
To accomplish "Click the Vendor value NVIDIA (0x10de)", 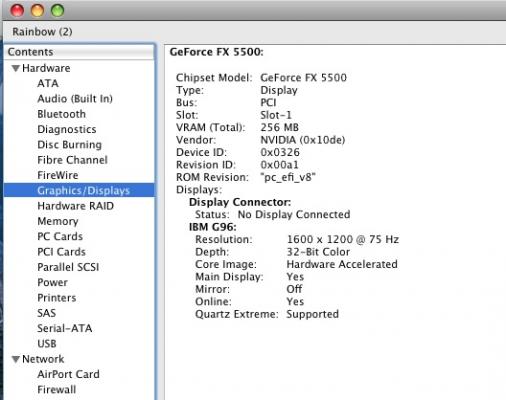I will pyautogui.click(x=303, y=140).
